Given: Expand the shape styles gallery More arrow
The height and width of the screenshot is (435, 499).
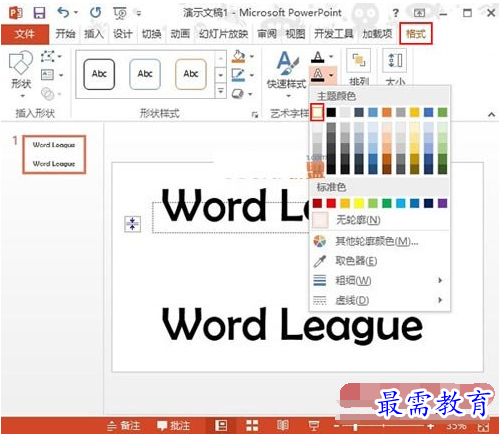Looking at the screenshot, I should pyautogui.click(x=221, y=90).
